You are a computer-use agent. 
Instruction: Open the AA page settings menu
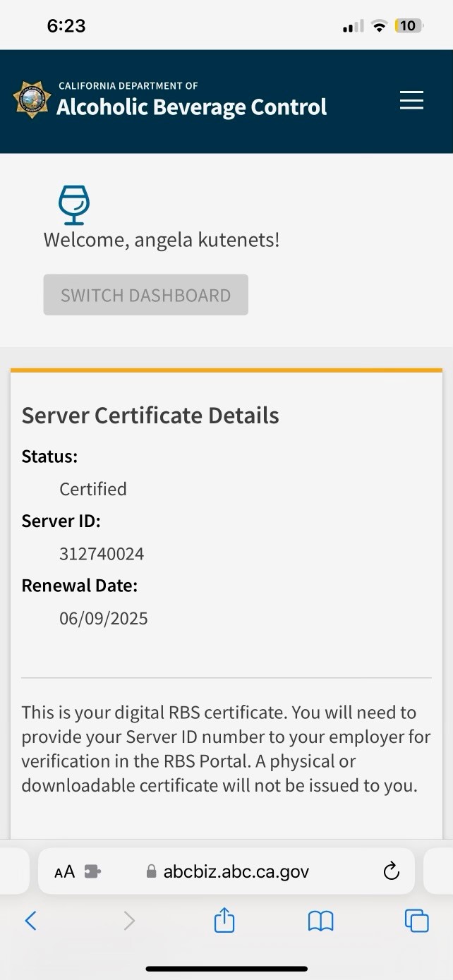[x=64, y=872]
